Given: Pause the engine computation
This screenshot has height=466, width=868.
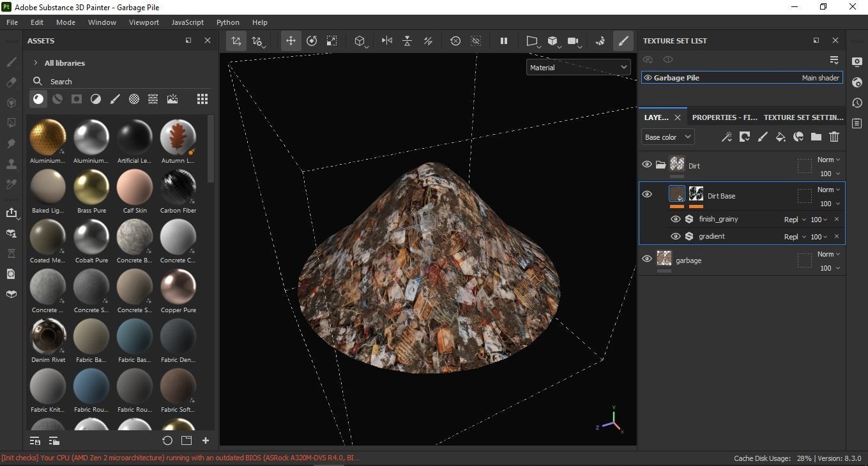Looking at the screenshot, I should tap(503, 41).
